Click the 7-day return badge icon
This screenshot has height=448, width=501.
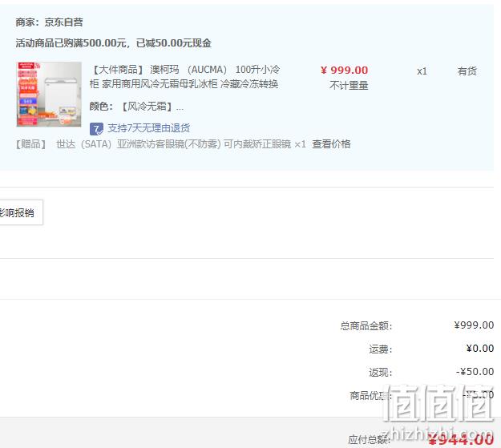click(96, 129)
